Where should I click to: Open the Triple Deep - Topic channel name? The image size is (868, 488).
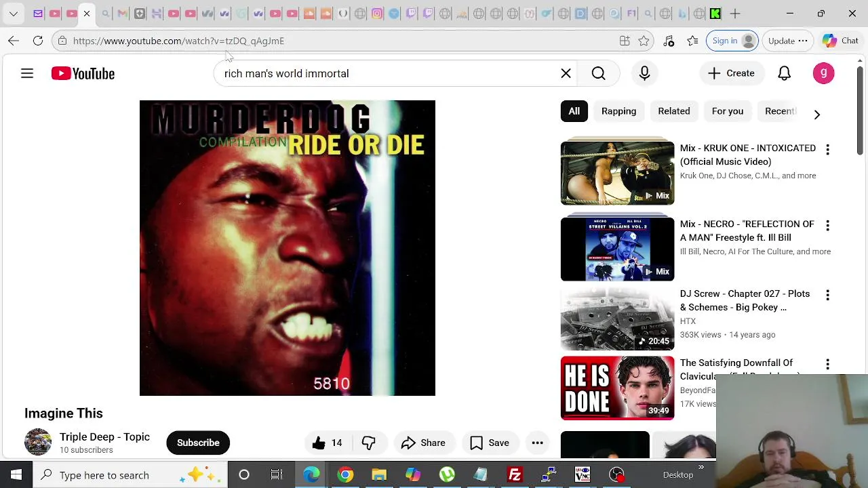[104, 436]
